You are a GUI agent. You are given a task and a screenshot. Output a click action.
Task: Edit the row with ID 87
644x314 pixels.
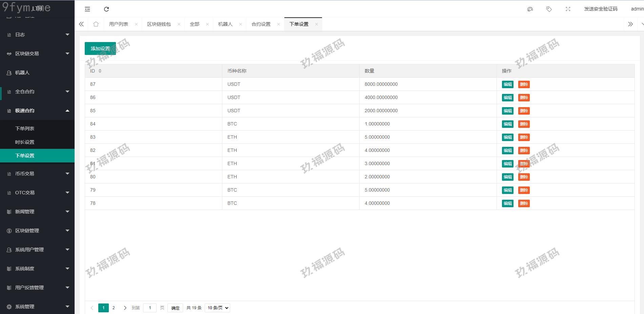click(507, 84)
